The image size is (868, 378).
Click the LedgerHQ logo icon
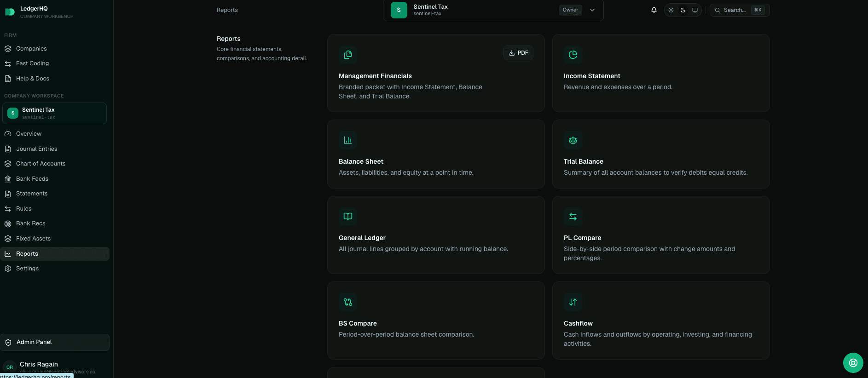pyautogui.click(x=10, y=12)
